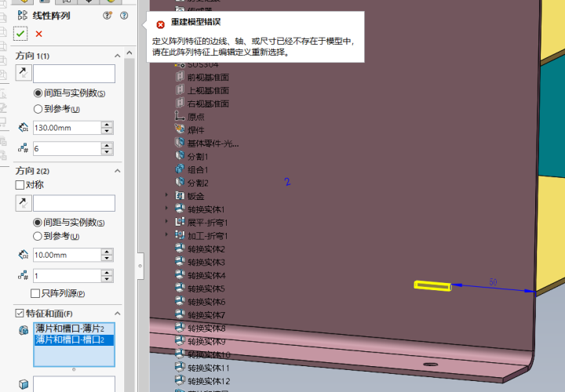Click the yellow highlighted slot on model

click(x=432, y=286)
